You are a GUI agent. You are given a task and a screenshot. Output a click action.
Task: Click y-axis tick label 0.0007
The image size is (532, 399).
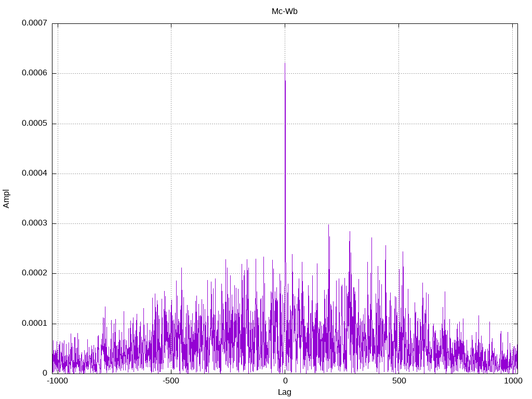point(34,23)
